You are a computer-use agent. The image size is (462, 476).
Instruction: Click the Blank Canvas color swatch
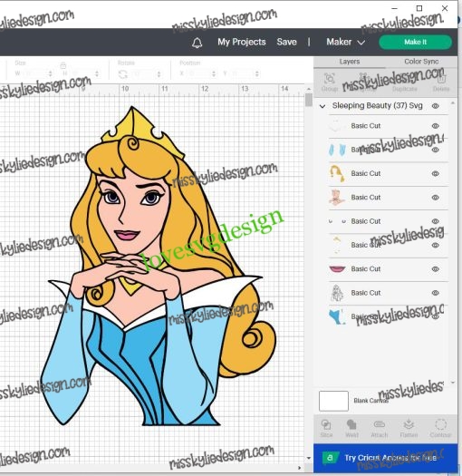[x=333, y=401]
